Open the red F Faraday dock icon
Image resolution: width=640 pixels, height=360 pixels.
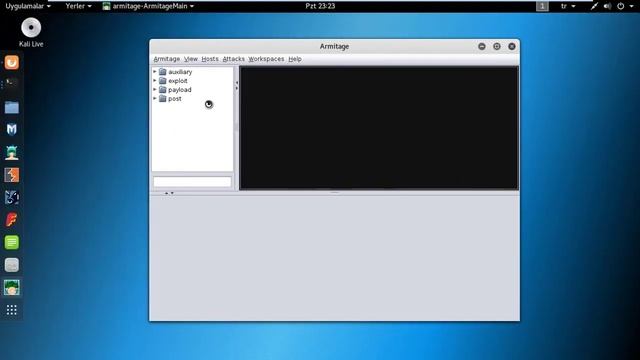click(x=12, y=220)
